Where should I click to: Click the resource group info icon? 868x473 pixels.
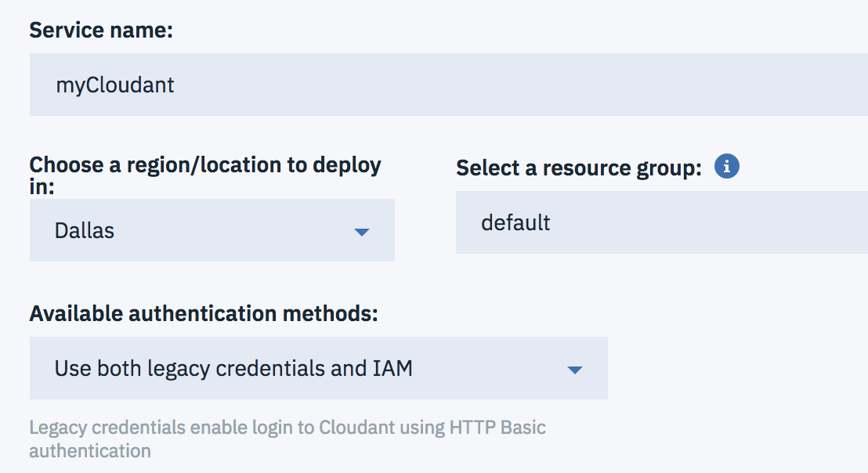tap(727, 167)
